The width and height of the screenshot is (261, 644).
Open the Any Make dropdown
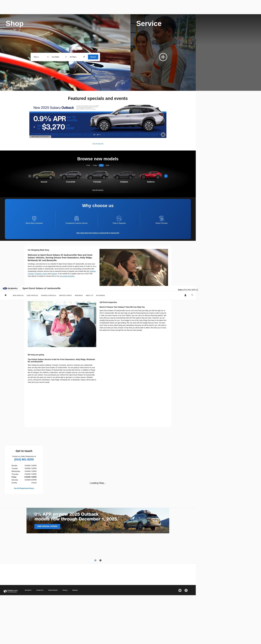pyautogui.click(x=59, y=57)
